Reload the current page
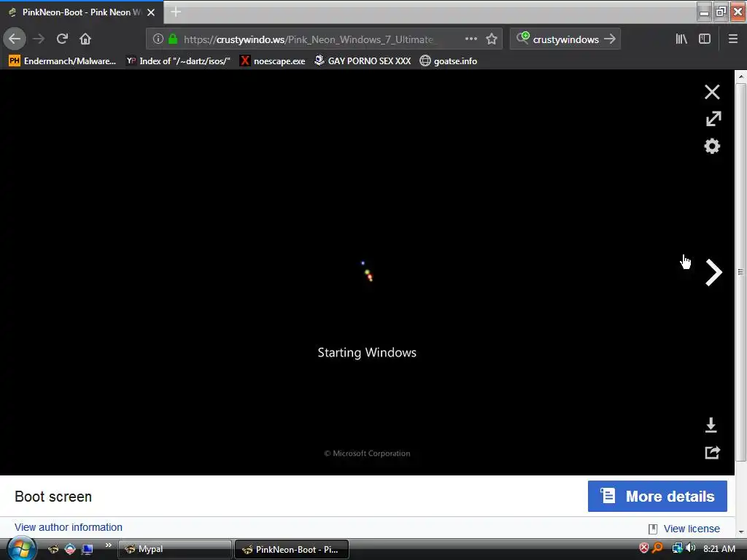Screen dimensions: 747x560 point(62,39)
